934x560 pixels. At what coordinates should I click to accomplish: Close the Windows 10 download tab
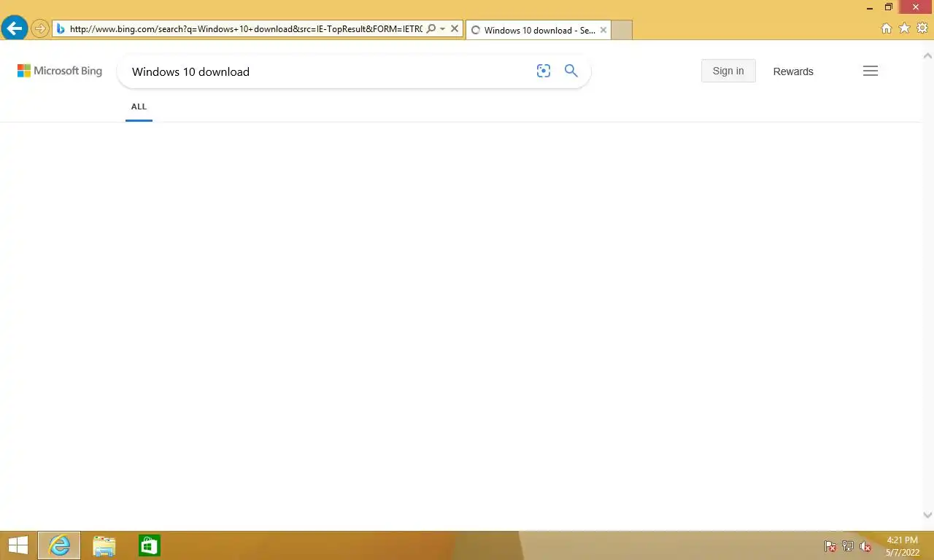pyautogui.click(x=603, y=30)
